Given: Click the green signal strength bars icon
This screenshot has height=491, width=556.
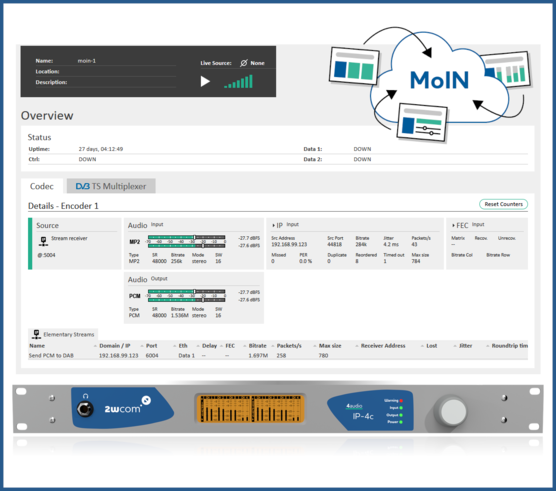Looking at the screenshot, I should tap(238, 82).
